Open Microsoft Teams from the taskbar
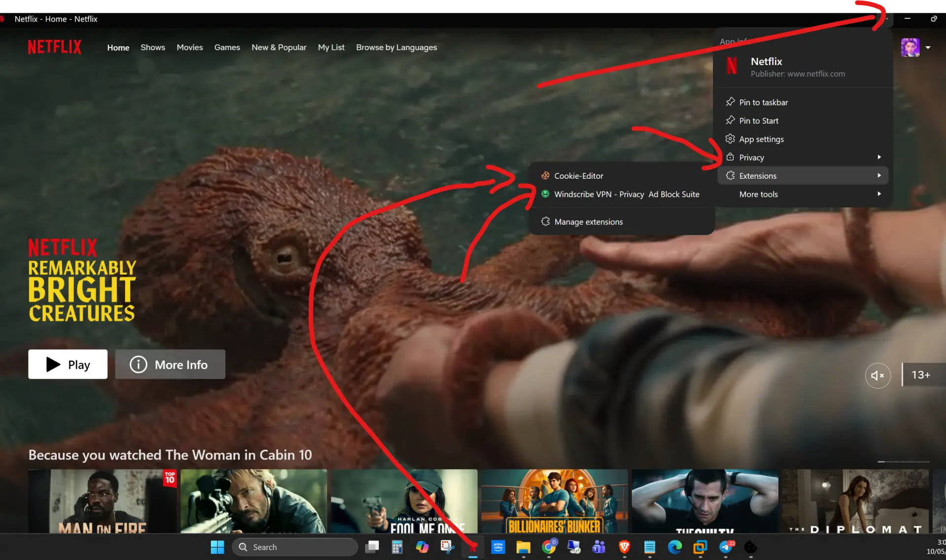Screen dimensions: 946x560 pos(599,547)
